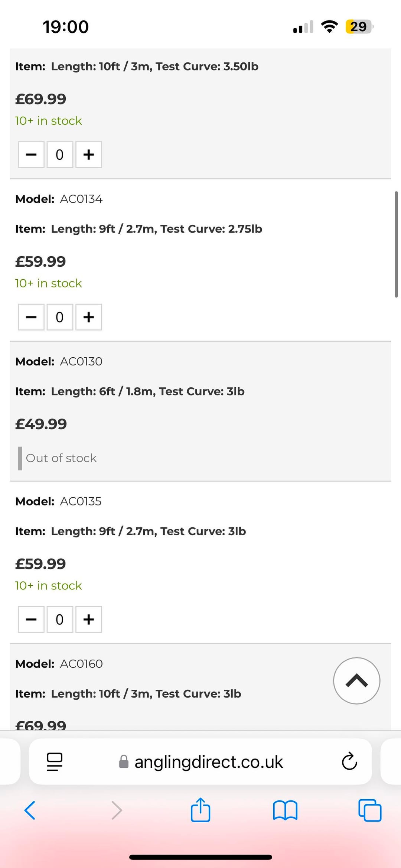Increase quantity for model AC0135
Screen dimensions: 401x868
[89, 620]
